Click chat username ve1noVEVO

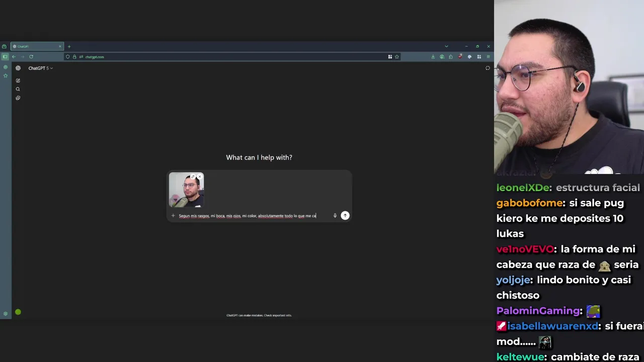click(x=525, y=249)
